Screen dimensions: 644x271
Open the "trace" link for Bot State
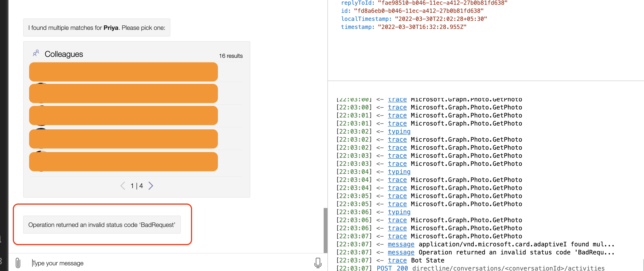(397, 260)
